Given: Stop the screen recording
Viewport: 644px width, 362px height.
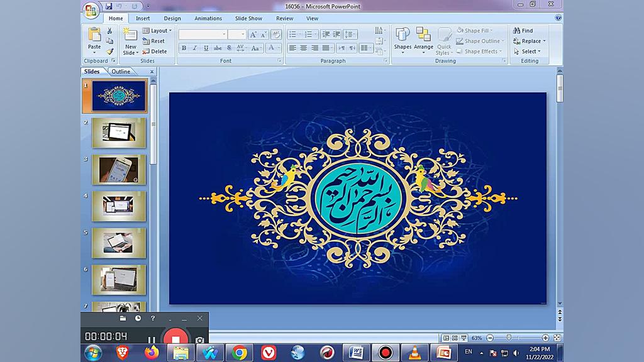Looking at the screenshot, I should coord(176,337).
